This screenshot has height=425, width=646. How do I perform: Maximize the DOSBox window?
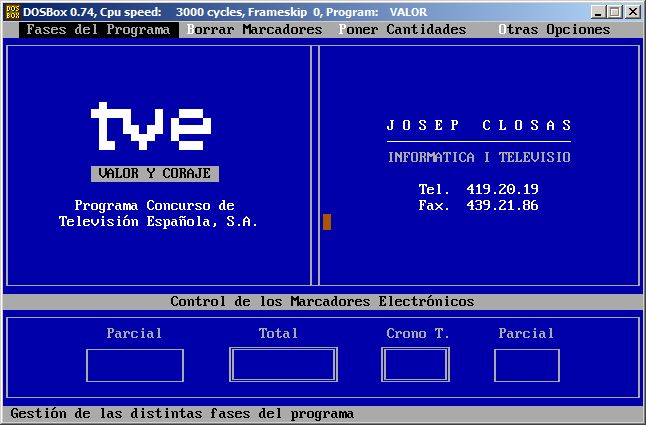tap(615, 12)
